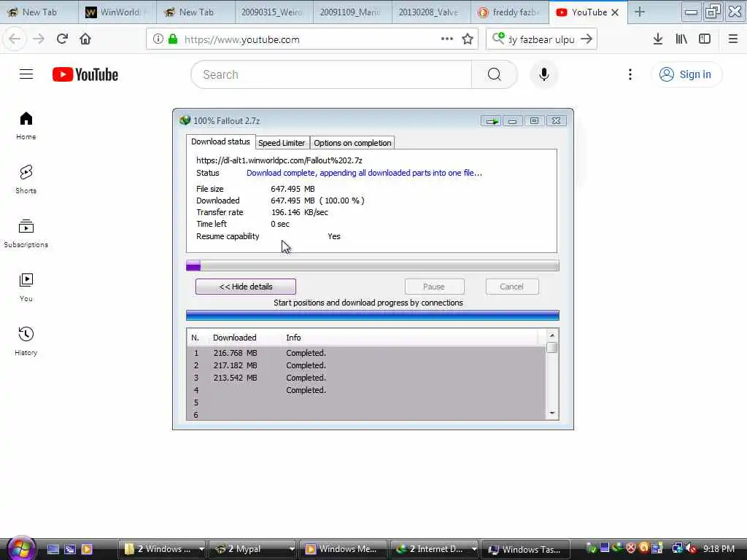The image size is (747, 560).
Task: Click the purple download progress bar
Action: pyautogui.click(x=373, y=265)
